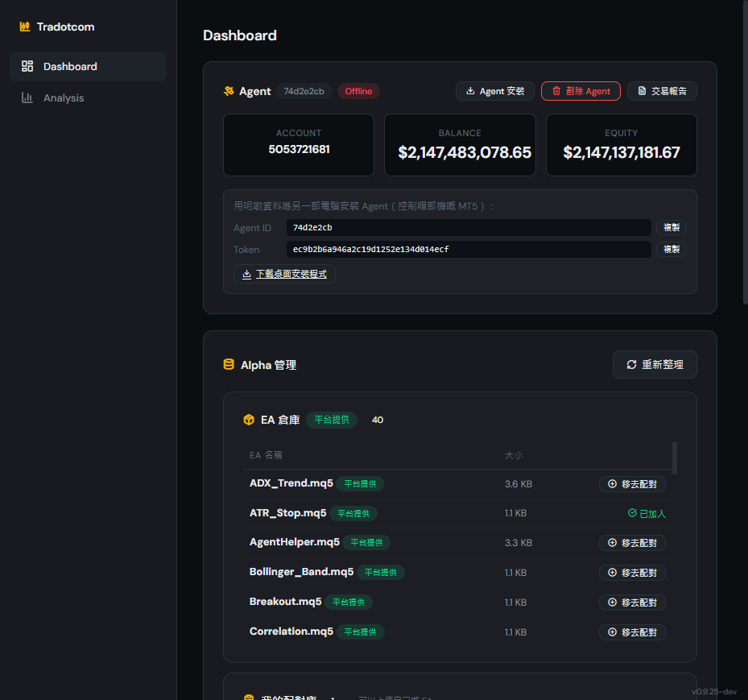Open the Dashboard sidebar item

[89, 66]
